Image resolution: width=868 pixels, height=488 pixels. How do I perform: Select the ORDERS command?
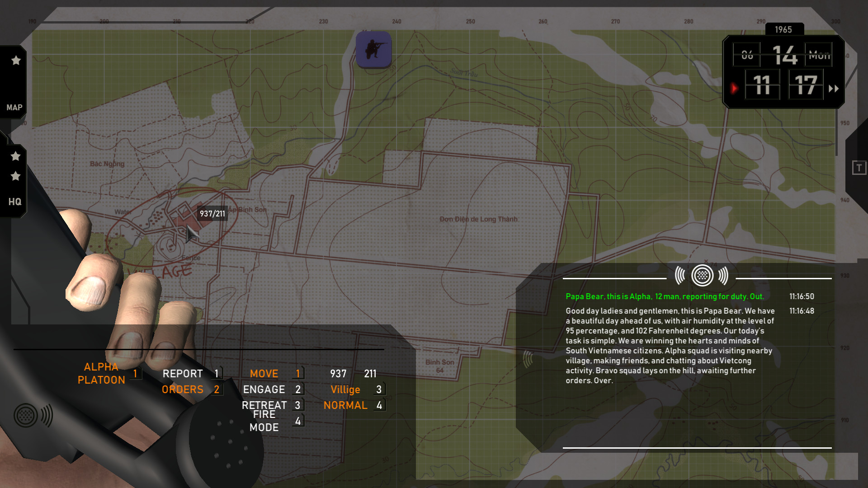183,389
